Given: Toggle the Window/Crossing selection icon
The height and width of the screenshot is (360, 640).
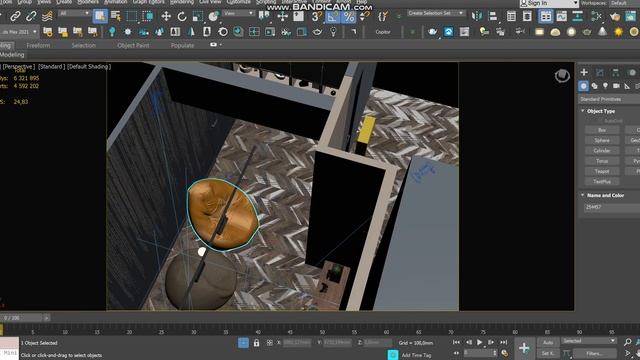Looking at the screenshot, I should click(148, 16).
